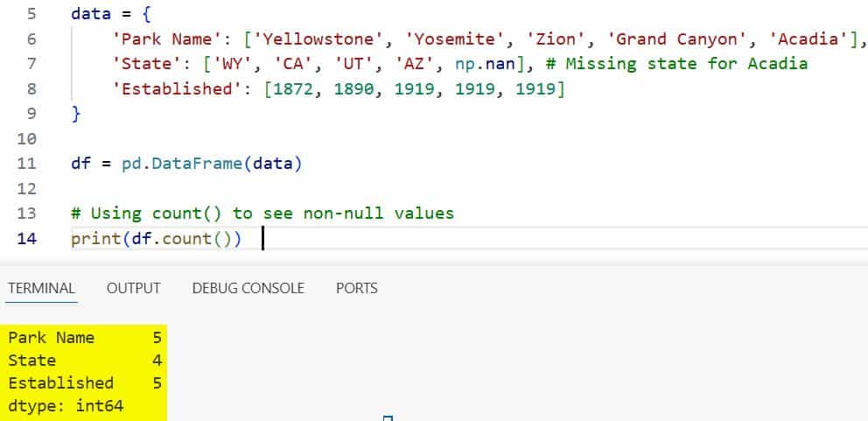Click line number 5 in the gutter
The height and width of the screenshot is (421, 868).
(x=31, y=14)
